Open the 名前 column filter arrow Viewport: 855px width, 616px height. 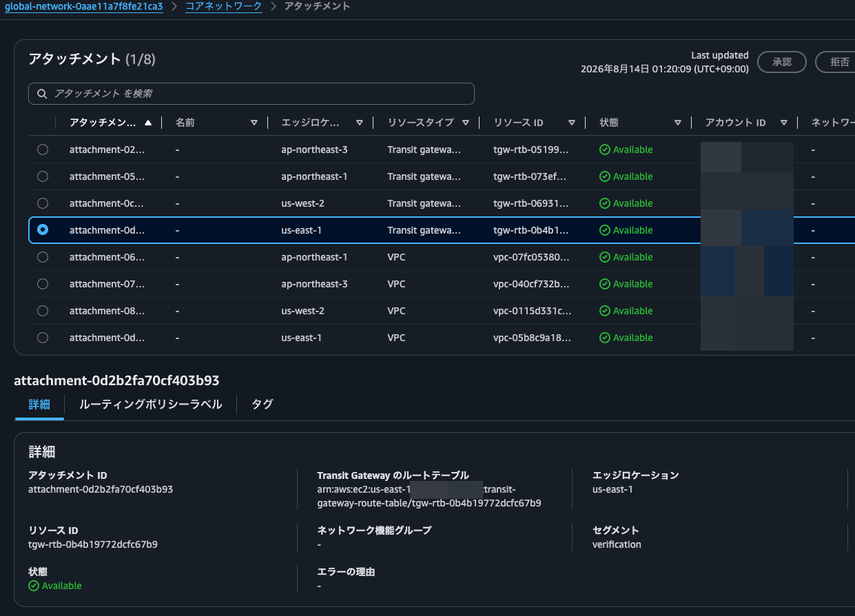point(254,123)
